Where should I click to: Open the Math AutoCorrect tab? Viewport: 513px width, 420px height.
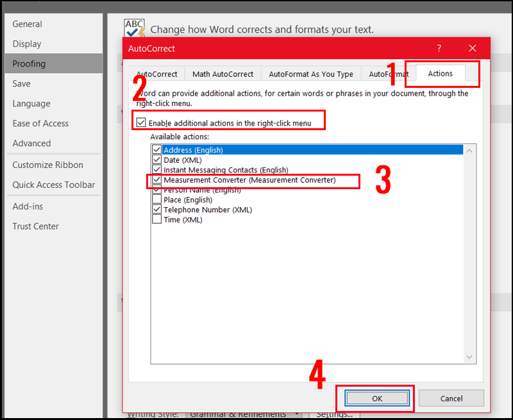[223, 74]
